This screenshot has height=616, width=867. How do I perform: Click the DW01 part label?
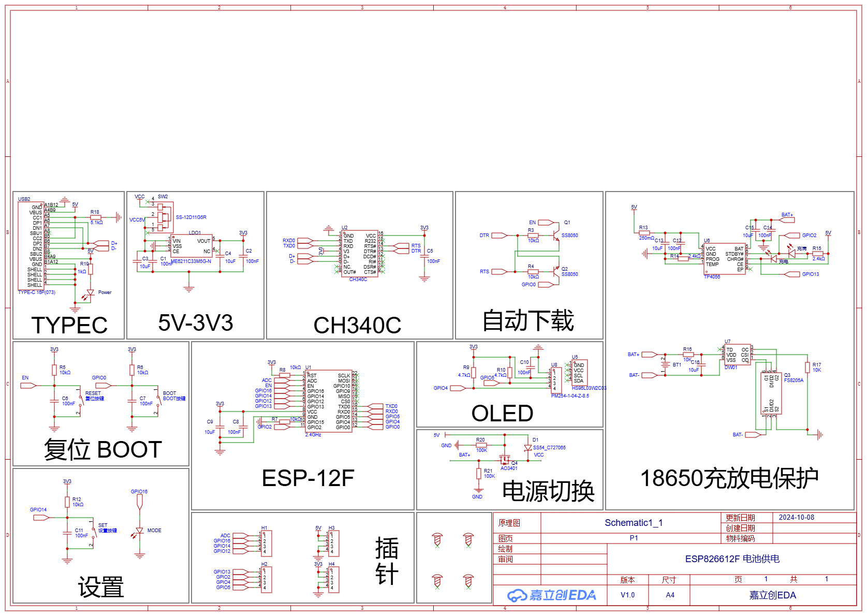(x=731, y=368)
